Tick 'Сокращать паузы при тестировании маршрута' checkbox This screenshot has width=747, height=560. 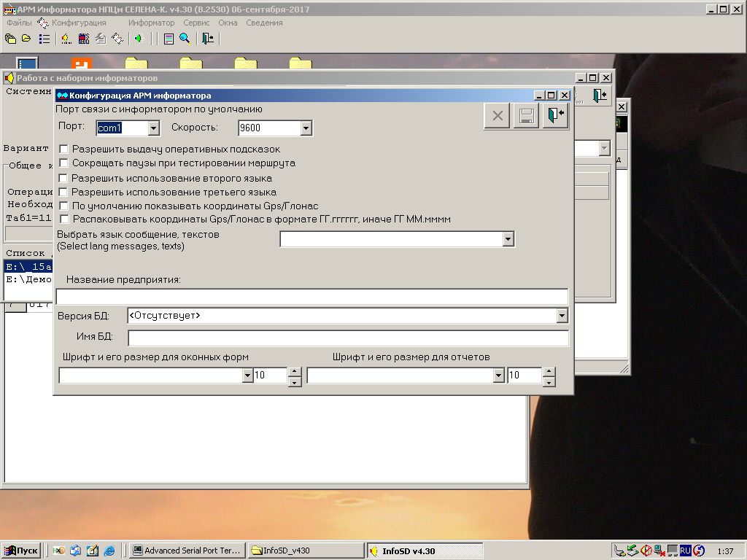[63, 163]
